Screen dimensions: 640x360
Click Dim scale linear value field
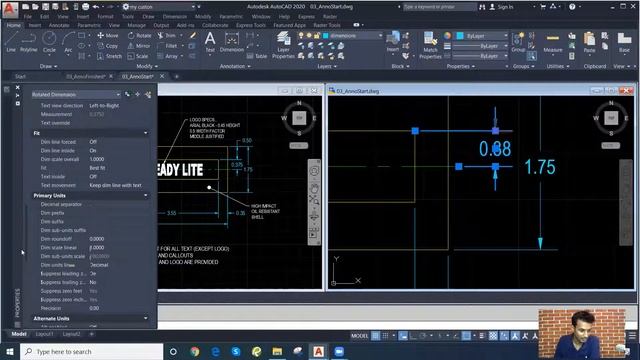(x=119, y=247)
